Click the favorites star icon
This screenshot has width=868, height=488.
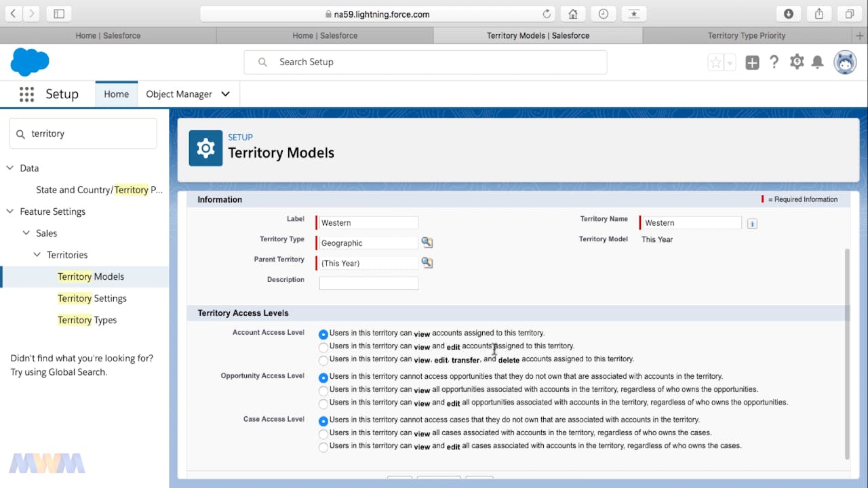pyautogui.click(x=715, y=63)
